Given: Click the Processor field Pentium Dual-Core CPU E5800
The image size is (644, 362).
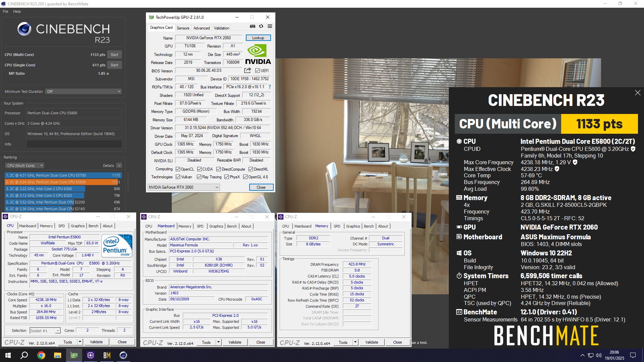Looking at the screenshot, I should coord(74,113).
